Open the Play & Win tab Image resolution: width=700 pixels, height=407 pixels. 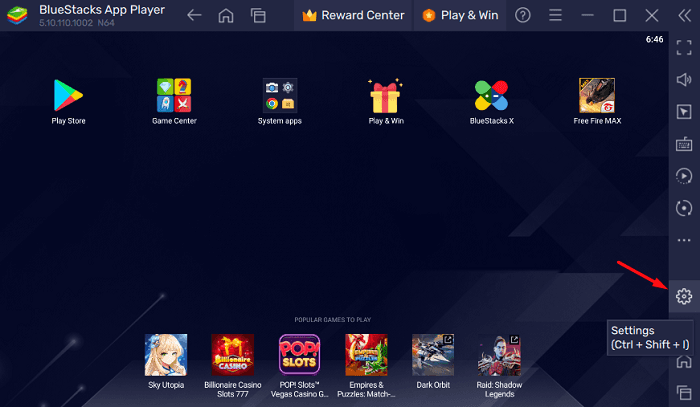[x=460, y=16]
